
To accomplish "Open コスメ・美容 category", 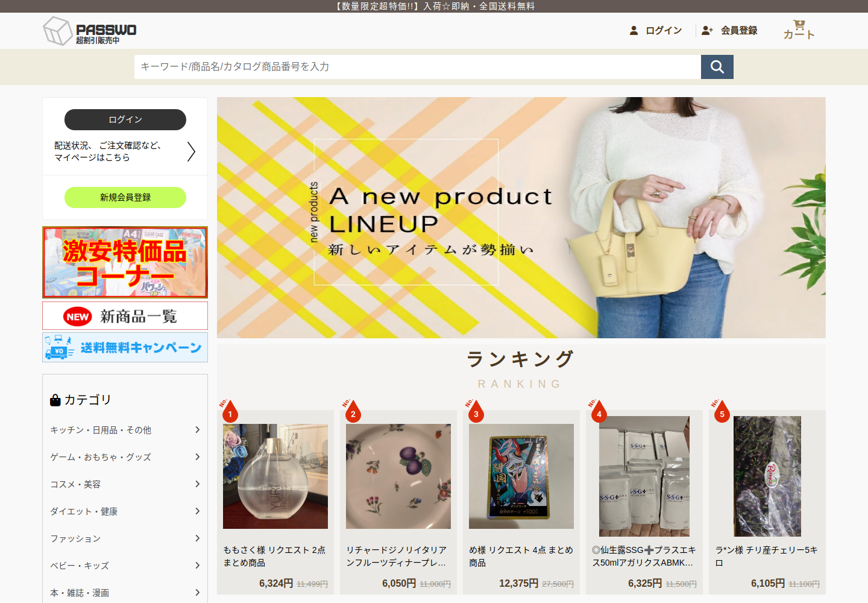I will click(x=75, y=484).
